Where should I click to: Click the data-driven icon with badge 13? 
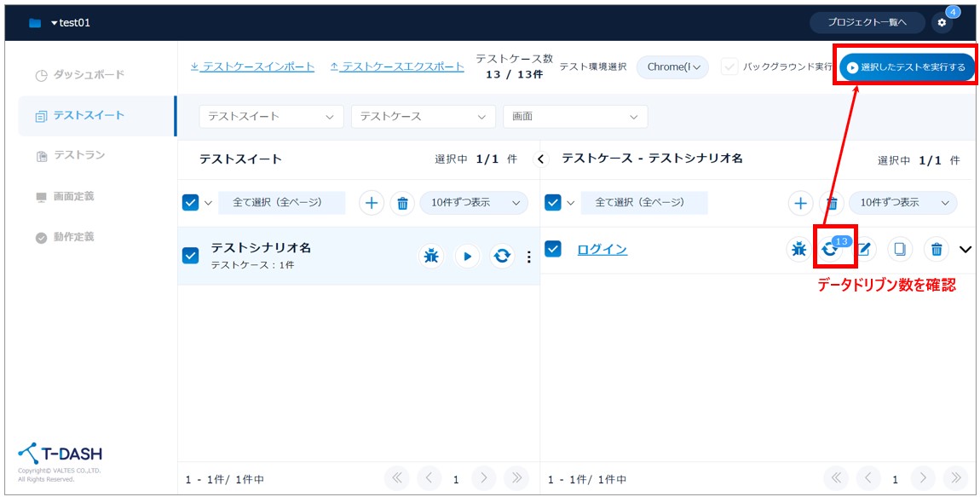click(830, 249)
